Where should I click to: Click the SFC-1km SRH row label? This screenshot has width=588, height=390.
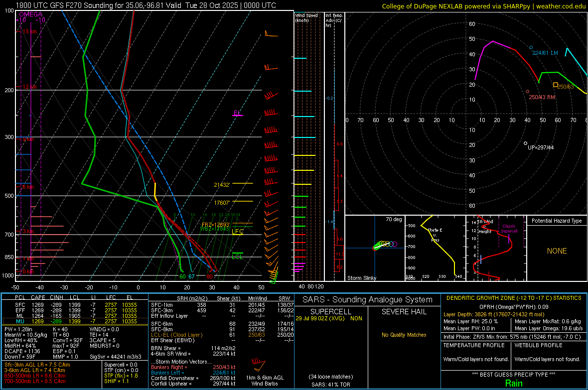pos(162,305)
